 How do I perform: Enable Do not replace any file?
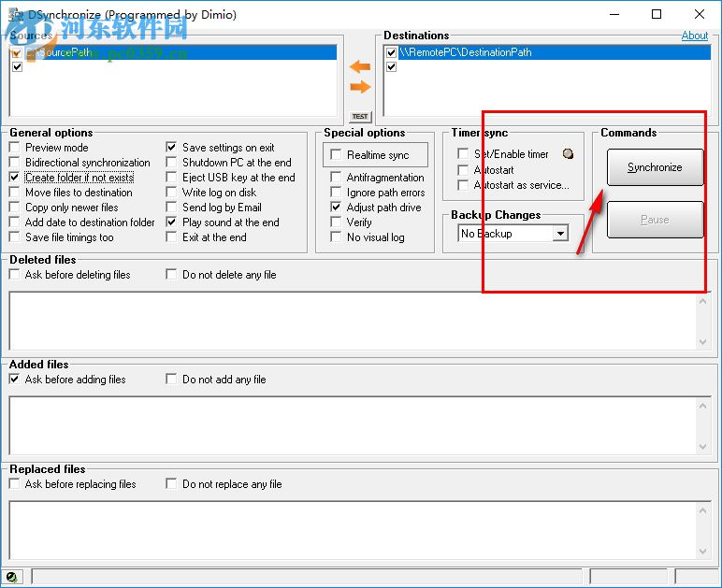coord(171,483)
